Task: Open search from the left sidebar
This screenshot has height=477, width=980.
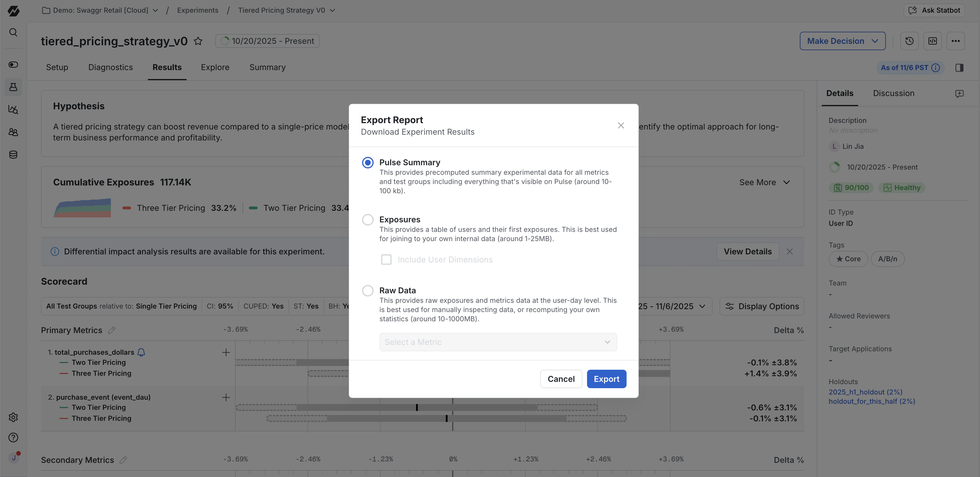Action: pyautogui.click(x=13, y=32)
